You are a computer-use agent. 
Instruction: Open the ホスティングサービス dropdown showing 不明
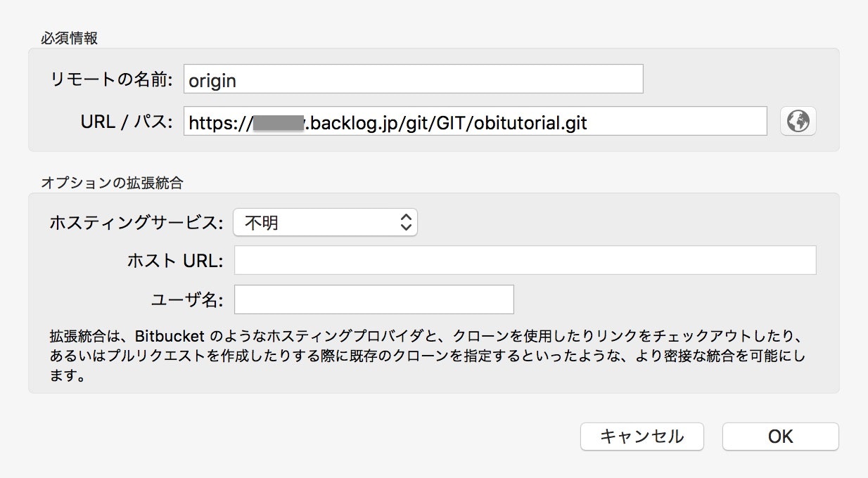tap(325, 223)
